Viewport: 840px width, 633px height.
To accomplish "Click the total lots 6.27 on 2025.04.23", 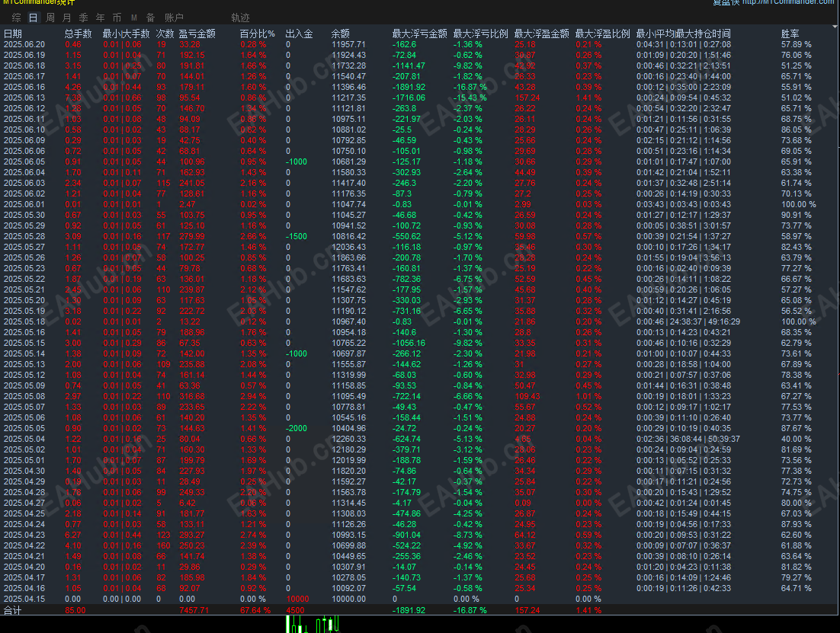I will tap(73, 535).
